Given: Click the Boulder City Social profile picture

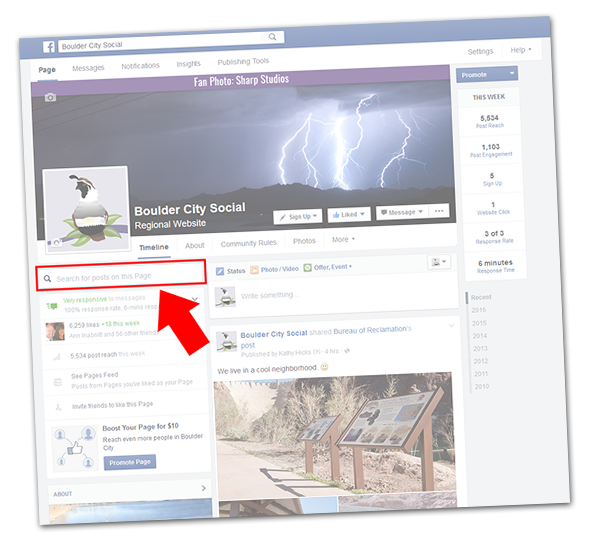Looking at the screenshot, I should [87, 209].
